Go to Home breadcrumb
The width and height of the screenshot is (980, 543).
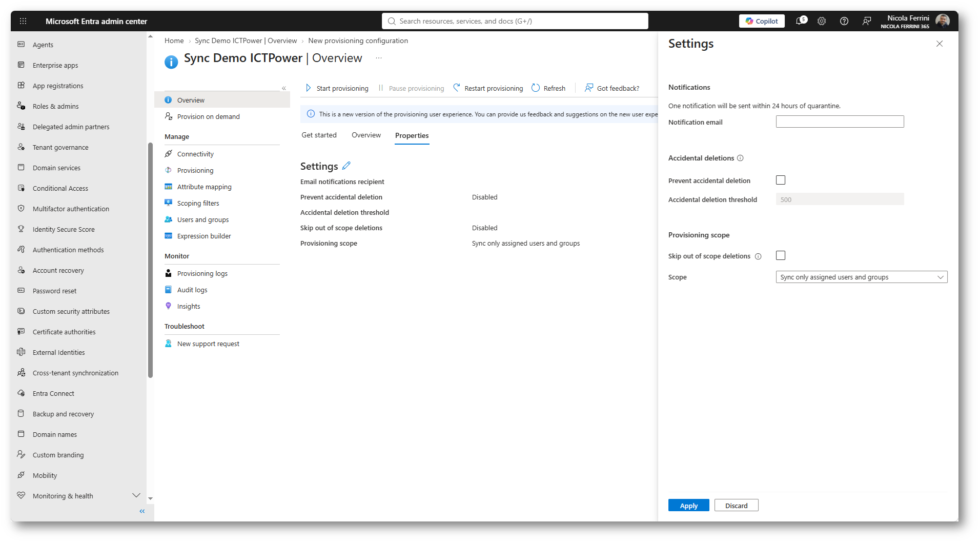174,41
